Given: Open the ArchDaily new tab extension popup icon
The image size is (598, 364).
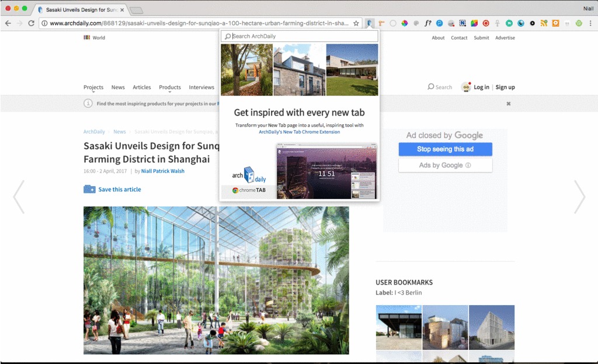Looking at the screenshot, I should (x=370, y=23).
